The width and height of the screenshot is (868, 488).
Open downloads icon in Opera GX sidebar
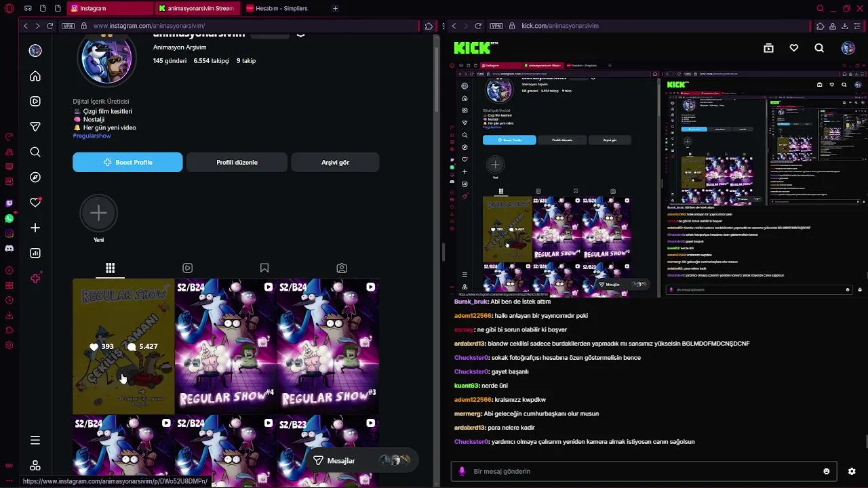click(x=9, y=315)
